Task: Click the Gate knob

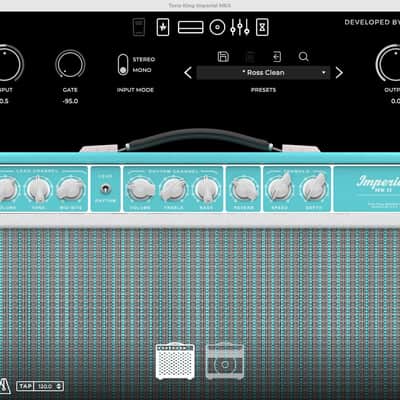Action: pyautogui.click(x=70, y=64)
